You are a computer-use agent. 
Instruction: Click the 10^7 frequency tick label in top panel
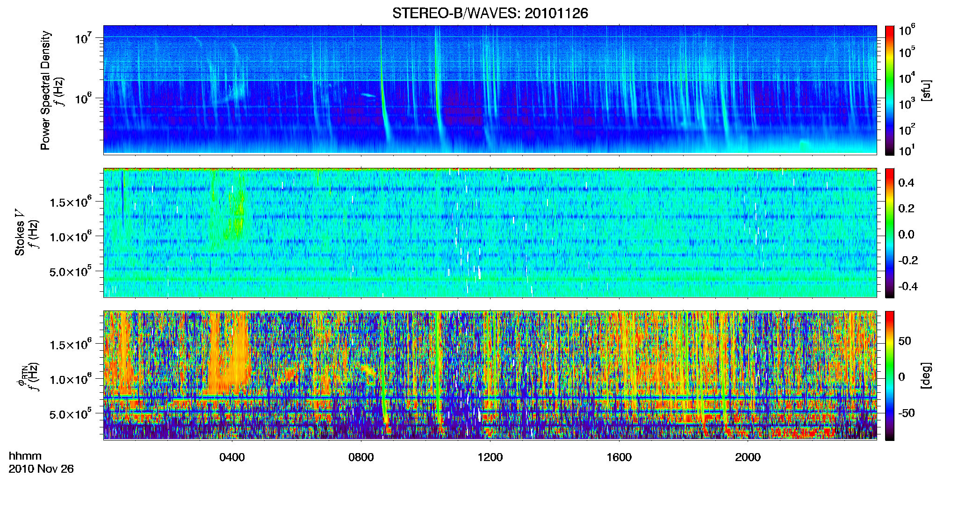point(84,38)
